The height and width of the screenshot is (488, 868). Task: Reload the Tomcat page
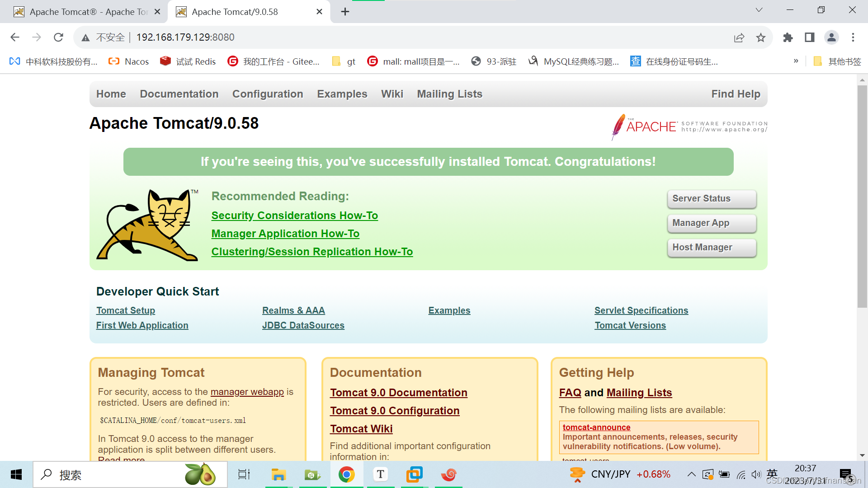(58, 38)
